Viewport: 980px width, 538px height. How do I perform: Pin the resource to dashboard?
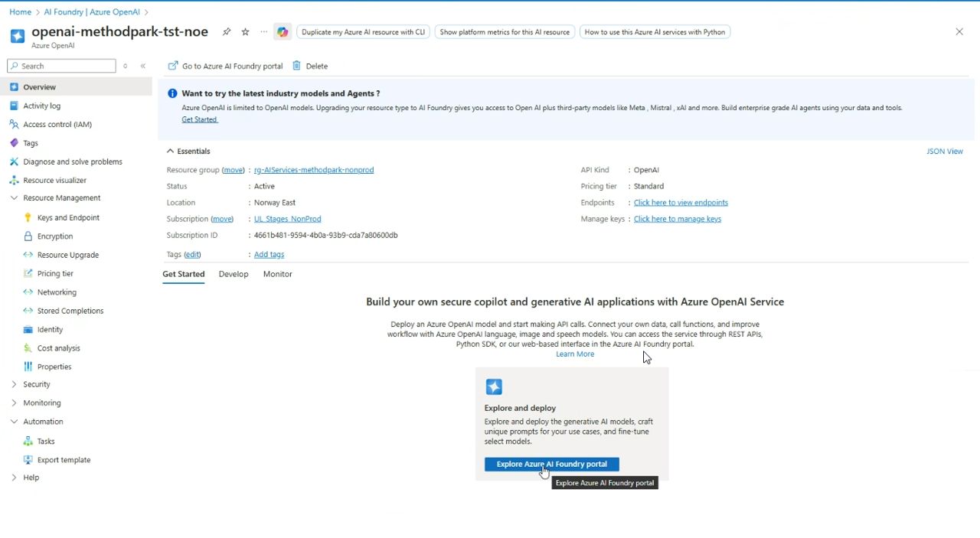pos(227,32)
